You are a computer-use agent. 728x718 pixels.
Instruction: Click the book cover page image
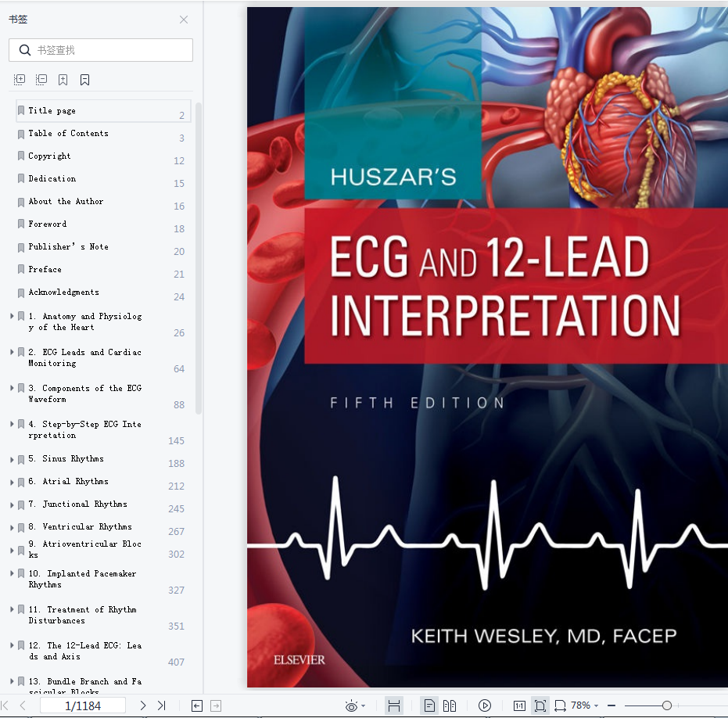click(487, 347)
